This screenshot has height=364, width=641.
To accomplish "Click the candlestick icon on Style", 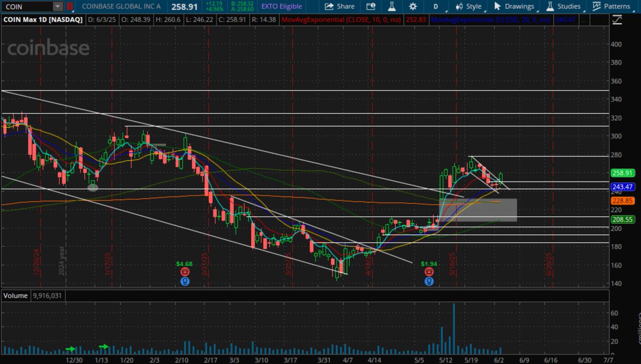I will pyautogui.click(x=459, y=6).
